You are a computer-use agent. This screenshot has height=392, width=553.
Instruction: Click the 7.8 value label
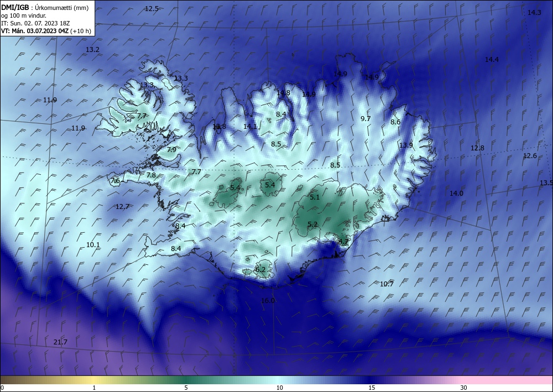[151, 175]
